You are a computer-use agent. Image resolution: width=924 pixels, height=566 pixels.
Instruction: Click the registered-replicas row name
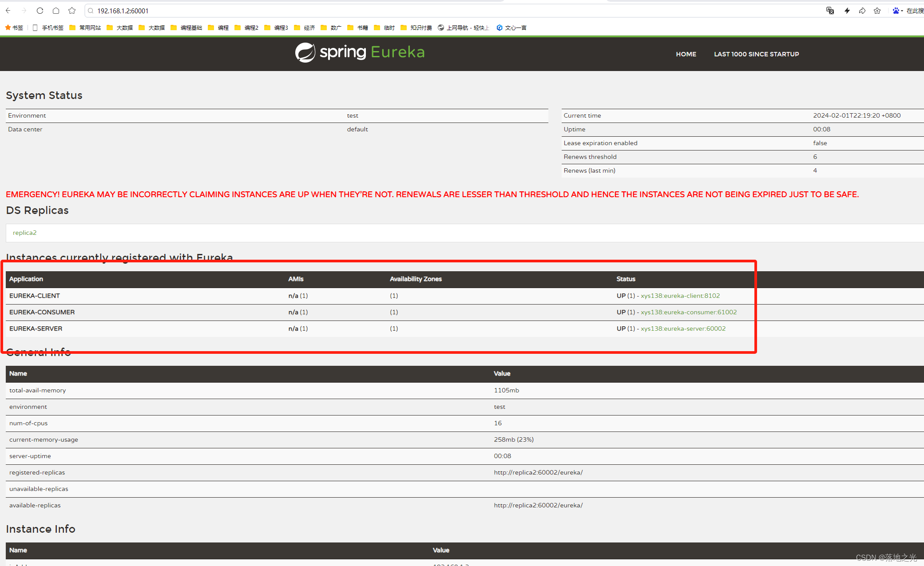37,472
